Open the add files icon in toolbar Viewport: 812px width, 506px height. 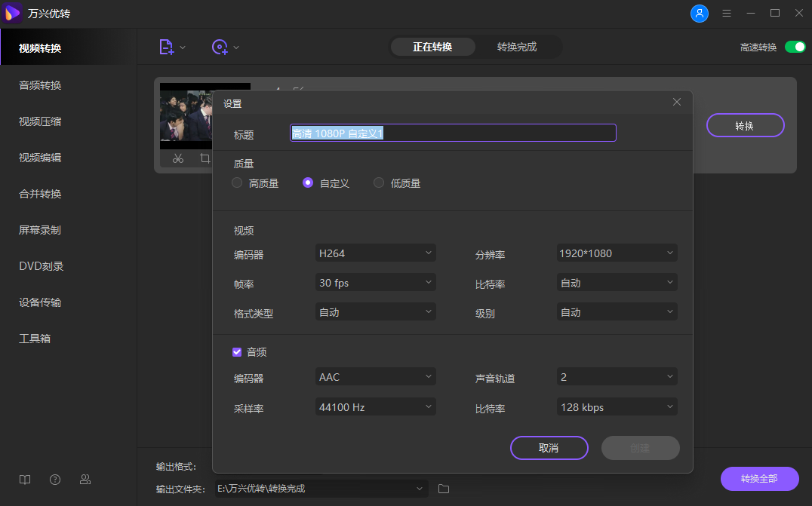coord(168,46)
